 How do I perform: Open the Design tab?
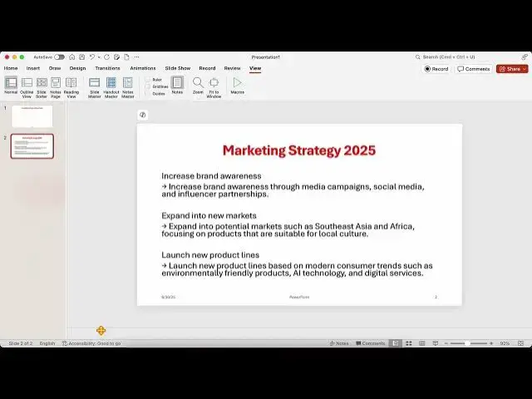pyautogui.click(x=77, y=68)
